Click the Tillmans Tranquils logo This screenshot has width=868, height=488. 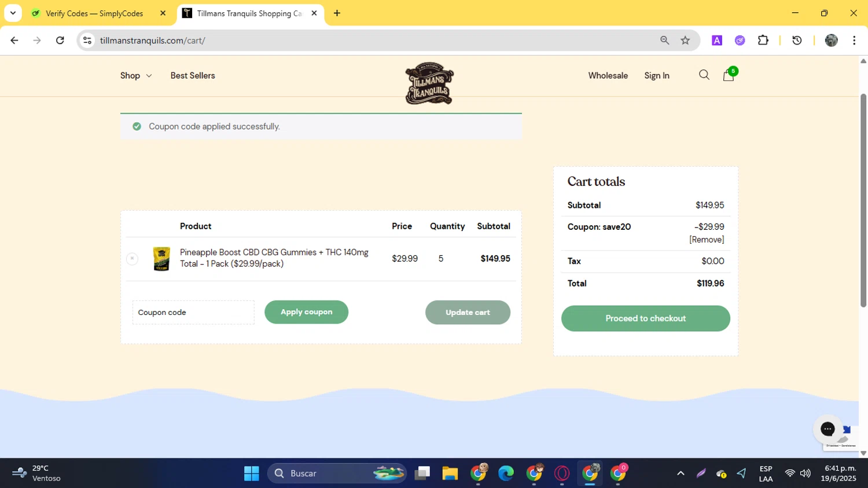pos(429,83)
